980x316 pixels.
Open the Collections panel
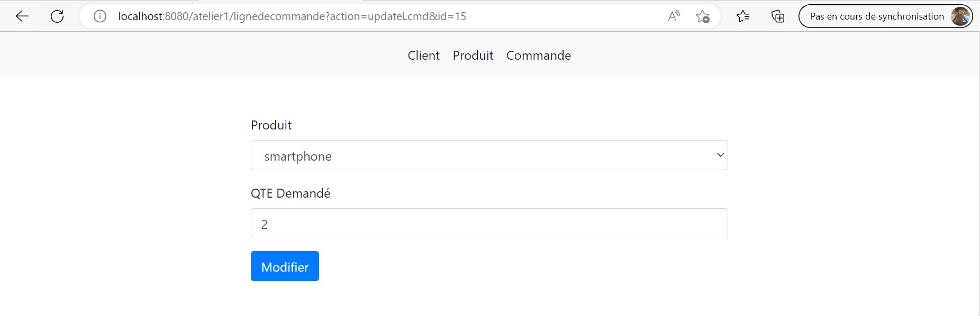click(777, 16)
